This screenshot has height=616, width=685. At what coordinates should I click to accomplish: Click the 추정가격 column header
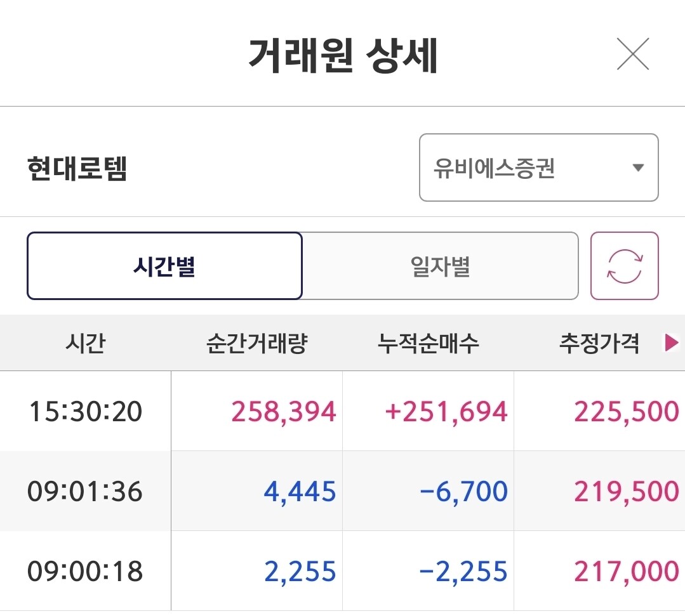click(x=599, y=343)
